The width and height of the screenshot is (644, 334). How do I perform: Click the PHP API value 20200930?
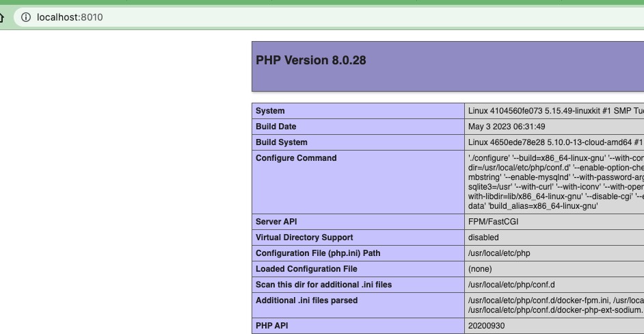[x=486, y=326]
